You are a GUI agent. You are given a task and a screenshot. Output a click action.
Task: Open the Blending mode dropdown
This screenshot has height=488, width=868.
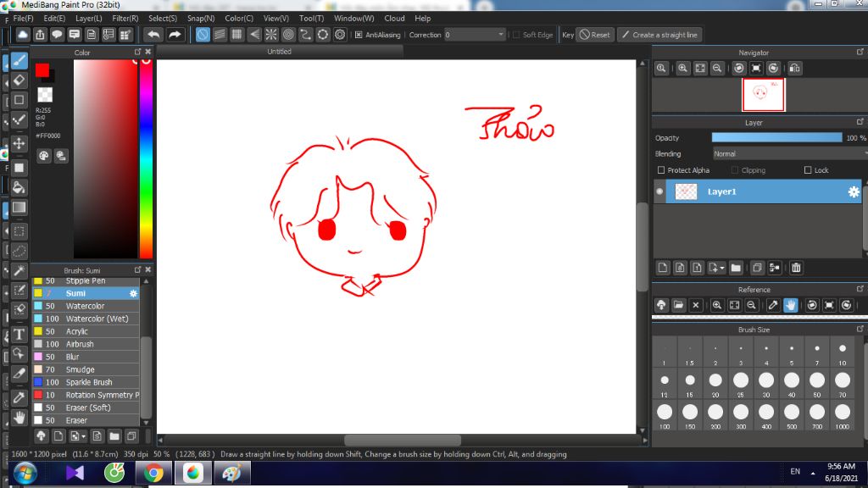point(789,154)
